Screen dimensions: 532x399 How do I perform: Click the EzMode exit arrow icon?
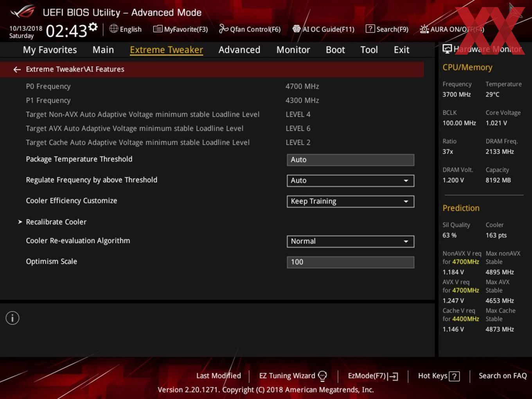pyautogui.click(x=393, y=376)
